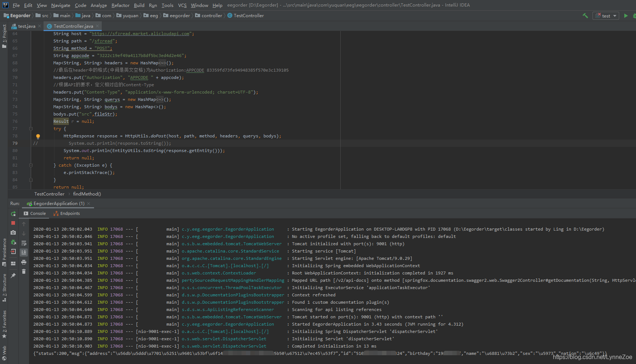Open the 'test' run configuration dropdown

point(606,16)
